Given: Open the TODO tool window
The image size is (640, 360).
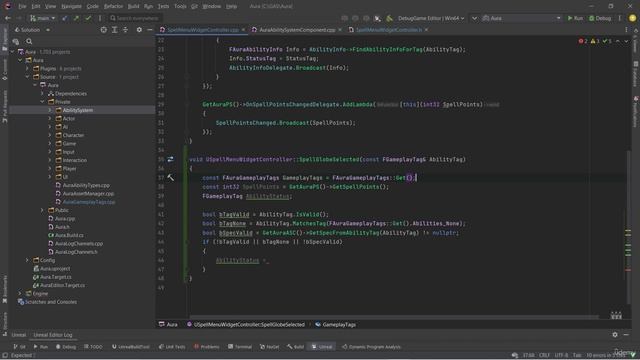Looking at the screenshot, I should [x=93, y=347].
